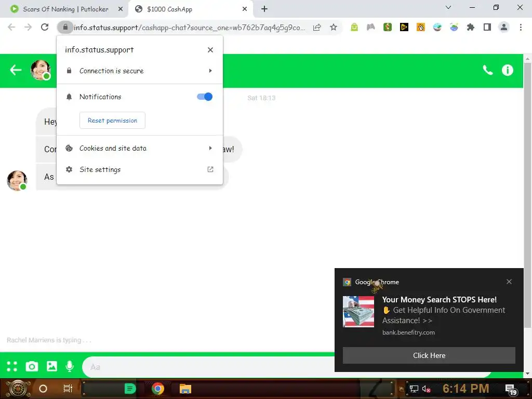Screen dimensions: 532x399
Task: Click the info.status.support popup title
Action: tap(99, 50)
